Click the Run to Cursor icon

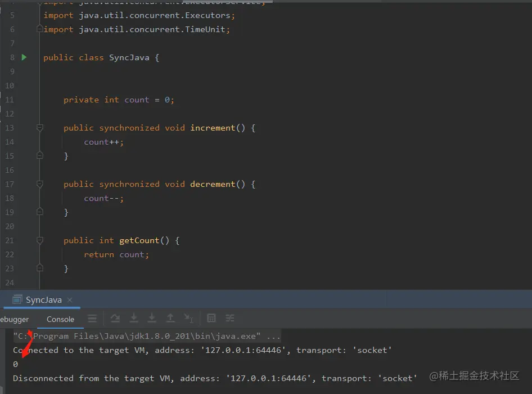pos(188,318)
